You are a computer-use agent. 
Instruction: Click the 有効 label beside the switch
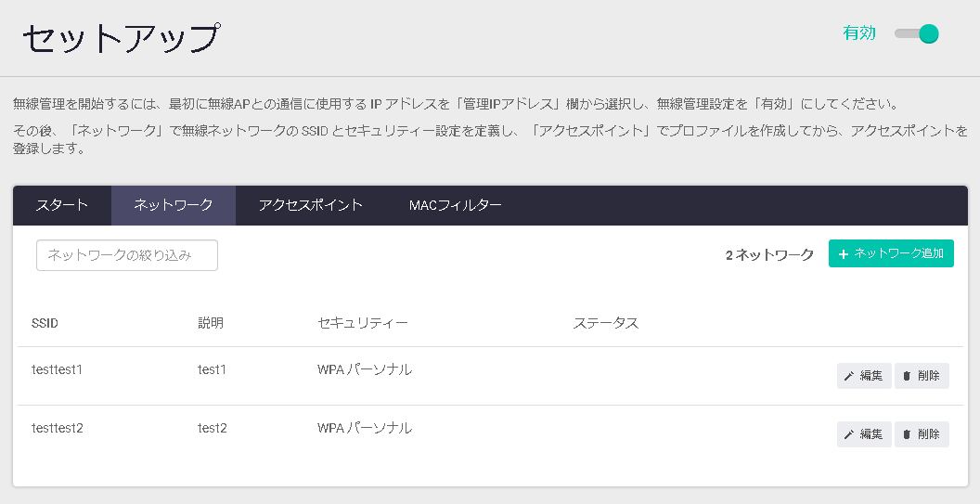[858, 33]
